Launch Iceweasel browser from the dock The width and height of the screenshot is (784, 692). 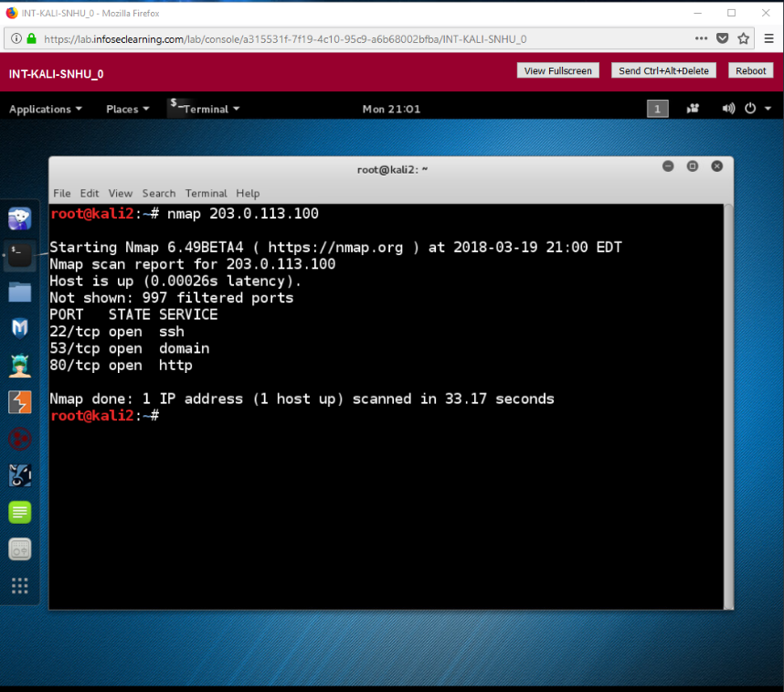tap(20, 218)
